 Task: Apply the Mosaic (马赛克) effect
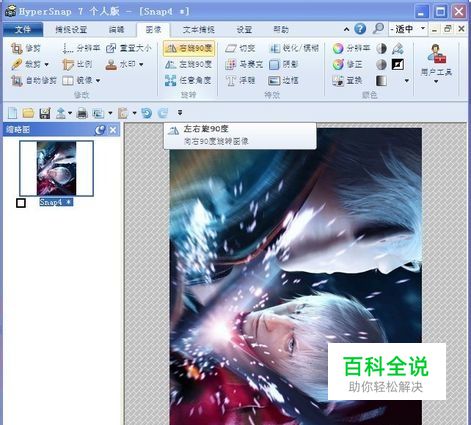click(x=244, y=64)
